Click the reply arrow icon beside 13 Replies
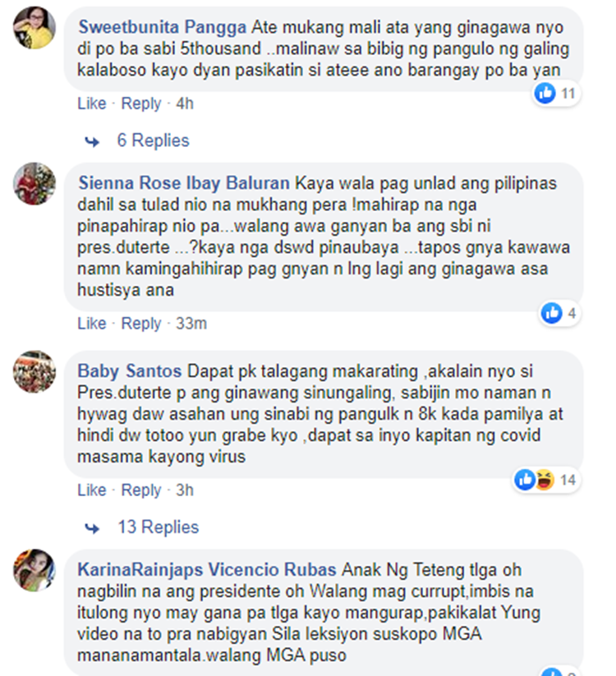The image size is (616, 676). pyautogui.click(x=92, y=528)
